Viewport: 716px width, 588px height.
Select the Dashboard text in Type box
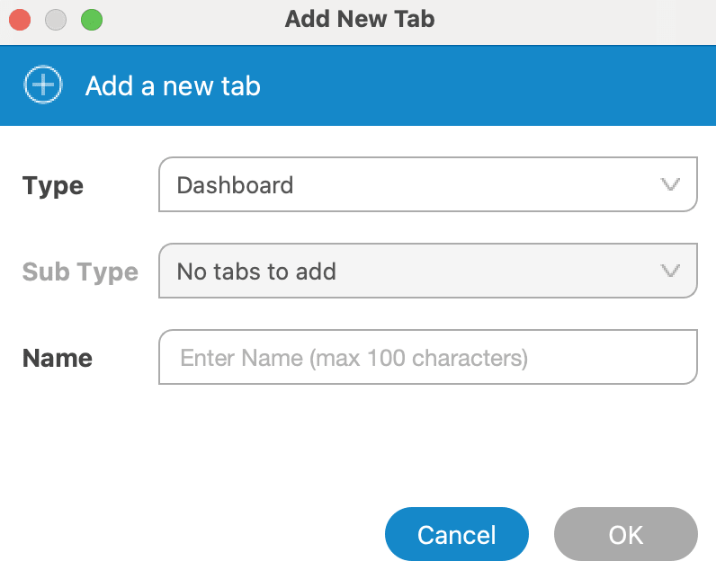pos(235,185)
